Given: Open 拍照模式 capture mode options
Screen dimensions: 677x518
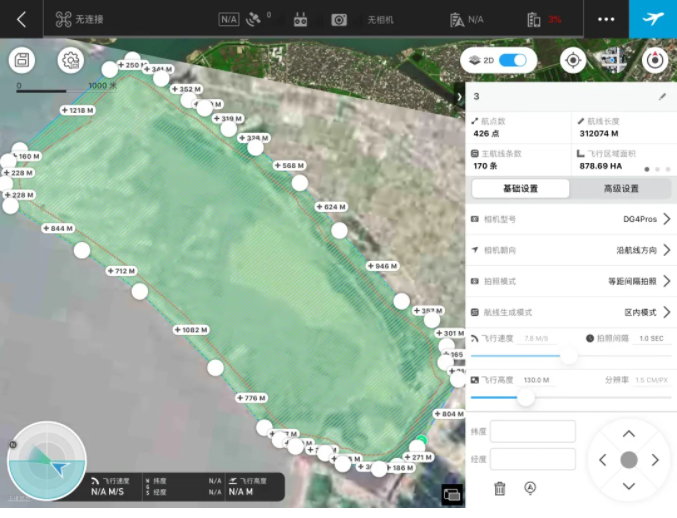Looking at the screenshot, I should point(665,282).
